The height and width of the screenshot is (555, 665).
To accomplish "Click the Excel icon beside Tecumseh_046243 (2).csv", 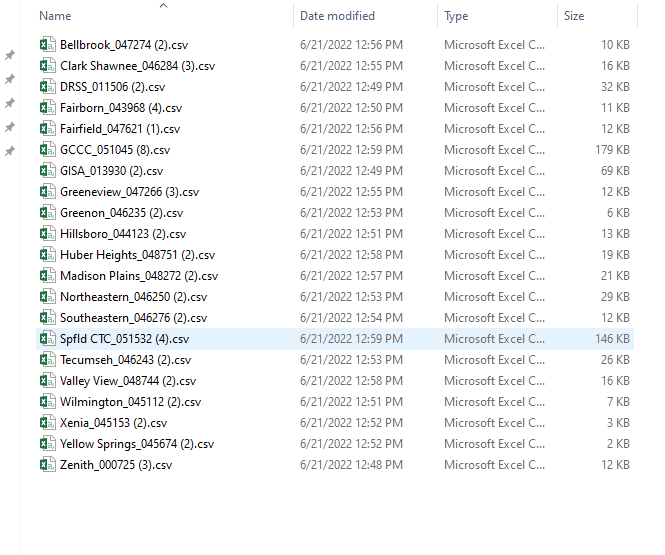I will tap(48, 360).
